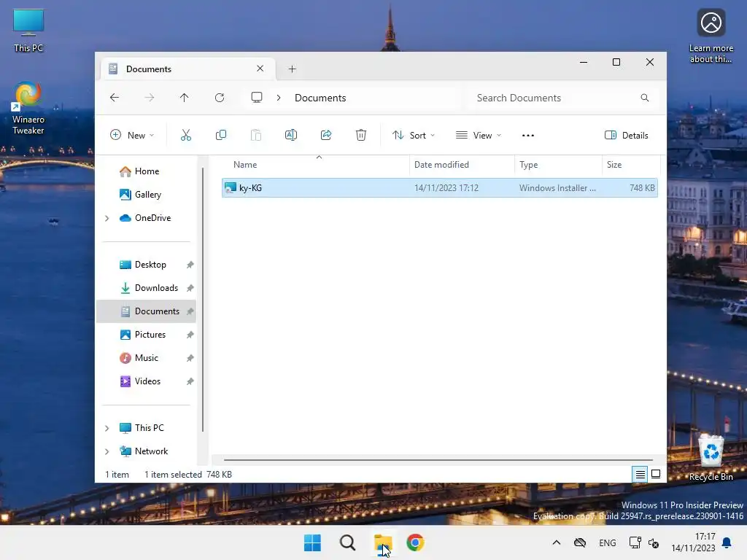
Task: Switch to large thumbnails view icon
Action: tap(656, 474)
